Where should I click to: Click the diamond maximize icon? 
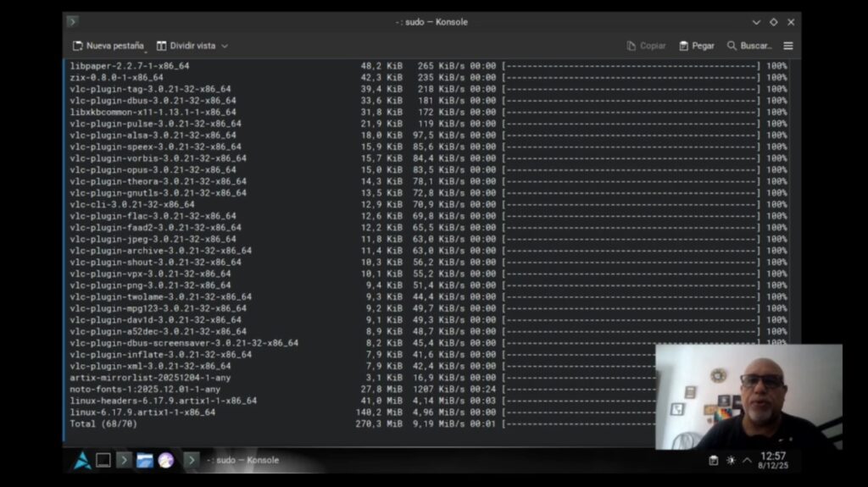point(773,22)
